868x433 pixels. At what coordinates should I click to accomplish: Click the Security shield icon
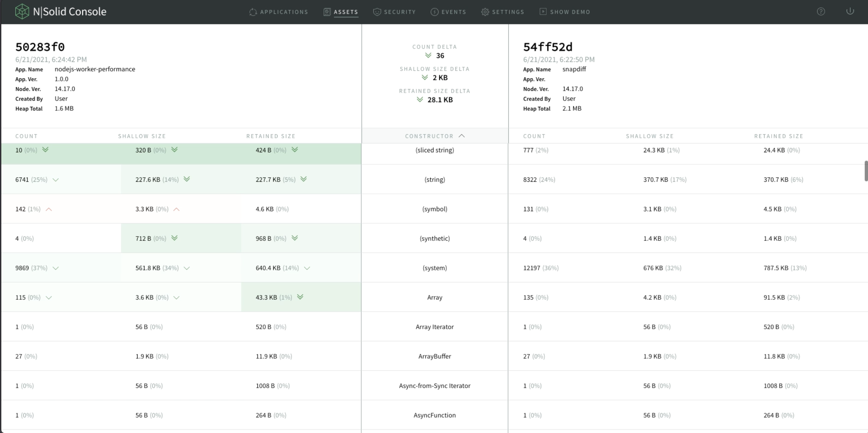377,12
